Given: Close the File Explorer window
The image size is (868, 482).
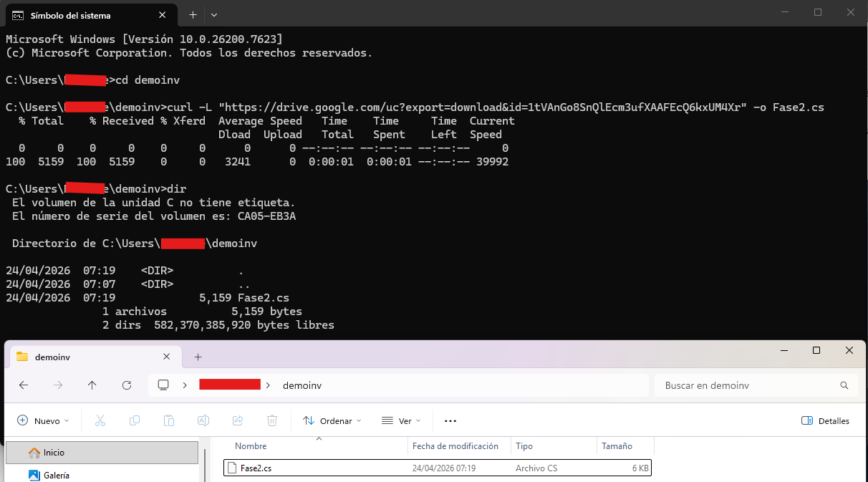Looking at the screenshot, I should coord(849,350).
